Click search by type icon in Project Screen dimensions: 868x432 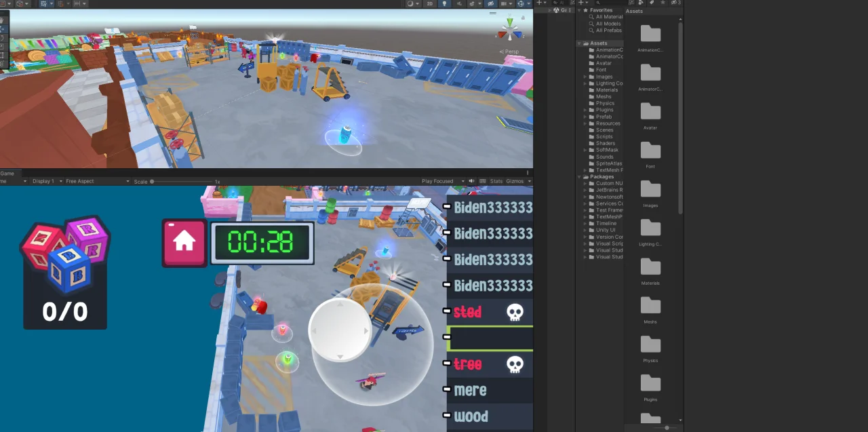pos(641,3)
